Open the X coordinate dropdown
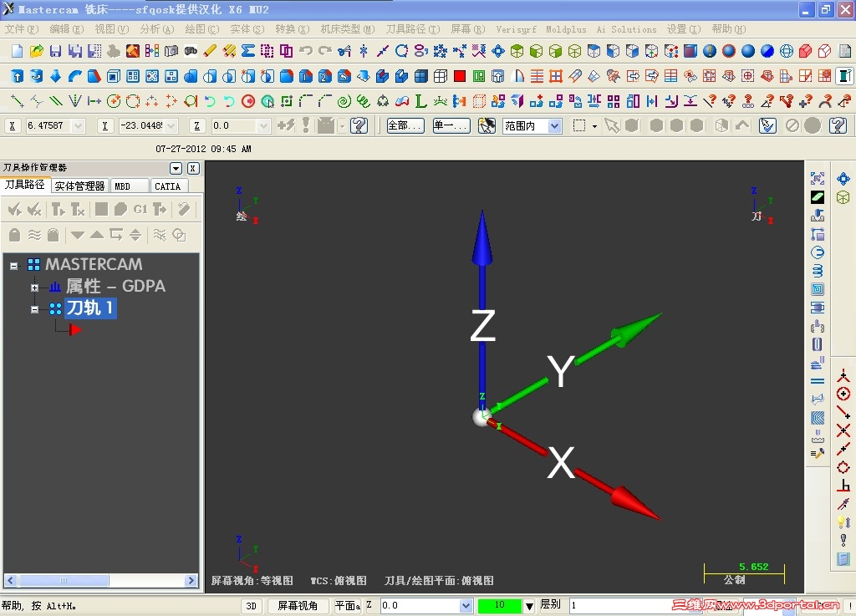 click(78, 126)
